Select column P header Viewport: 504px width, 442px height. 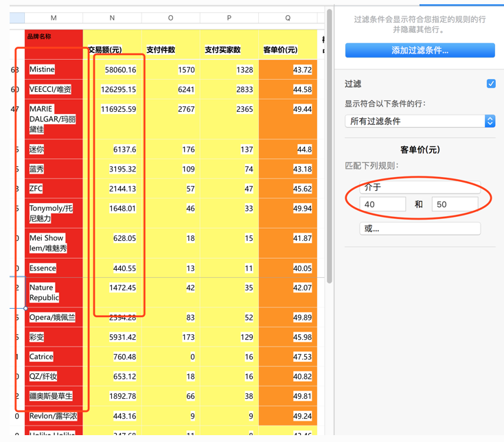[229, 18]
